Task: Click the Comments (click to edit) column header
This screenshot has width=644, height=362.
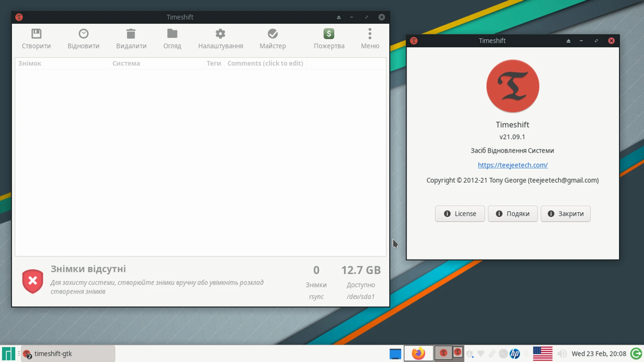Action: 265,63
